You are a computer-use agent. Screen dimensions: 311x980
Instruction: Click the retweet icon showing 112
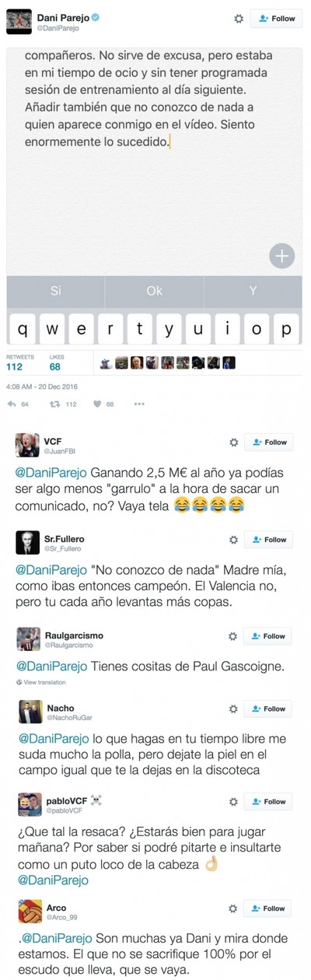pos(54,404)
